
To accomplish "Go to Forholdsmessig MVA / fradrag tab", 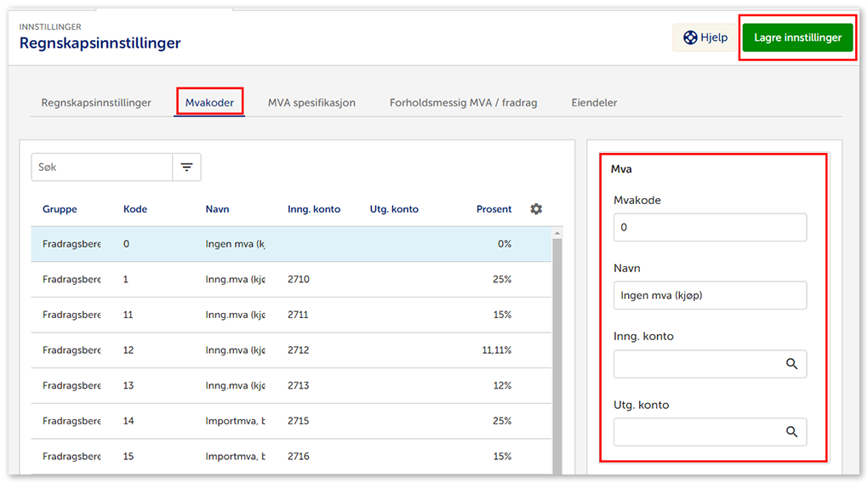I will pos(463,103).
